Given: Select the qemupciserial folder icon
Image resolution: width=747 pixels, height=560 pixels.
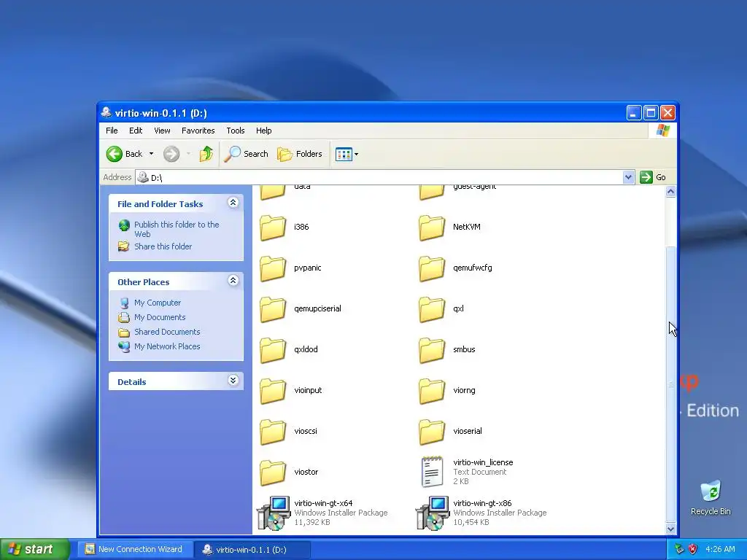Looking at the screenshot, I should [x=273, y=309].
